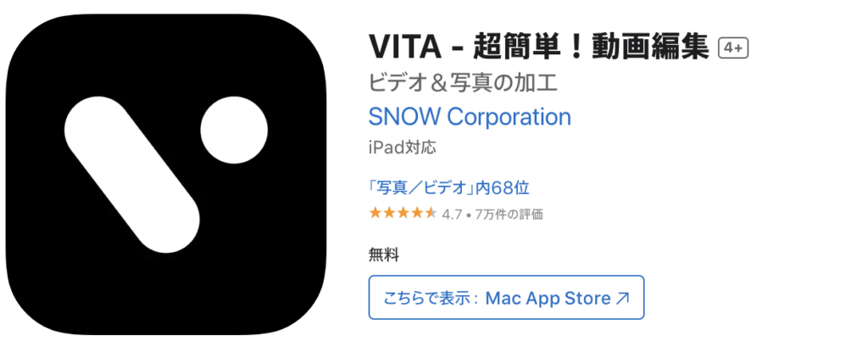Click the subtitle ビデオ＆写真の加工
868x363 pixels.
(x=463, y=83)
